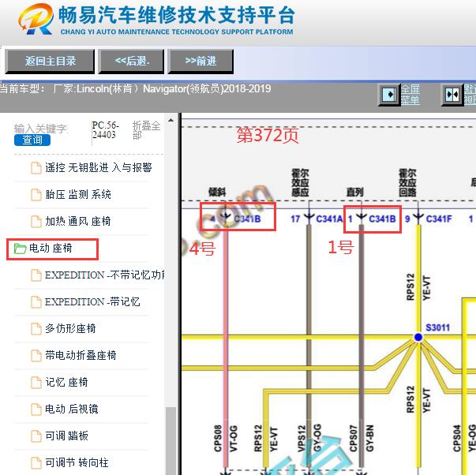Go back with the <<后退 button

(131, 62)
